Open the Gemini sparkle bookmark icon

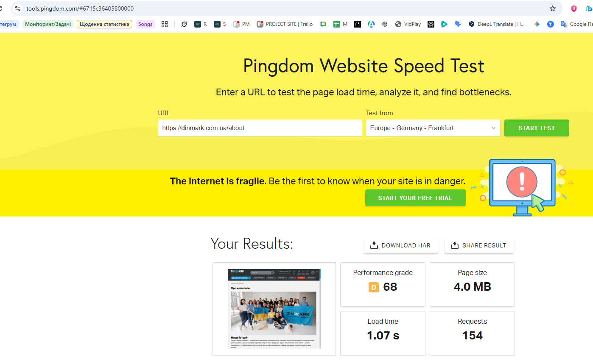pyautogui.click(x=537, y=24)
